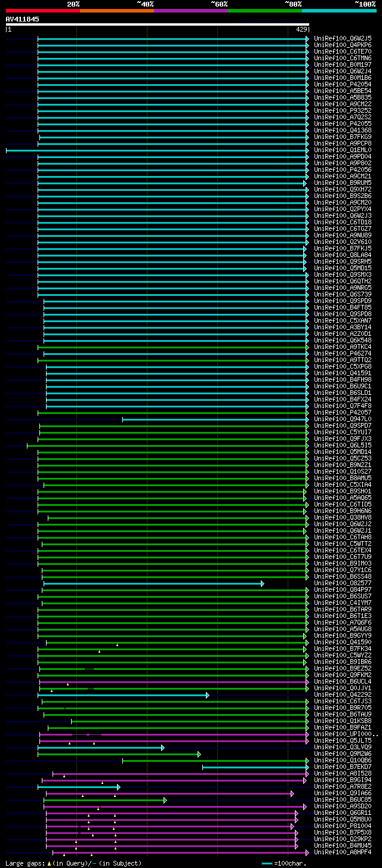This screenshot has width=382, height=868.
Task: Open hit UniRef100_C6TAH8
Action: [x=343, y=537]
